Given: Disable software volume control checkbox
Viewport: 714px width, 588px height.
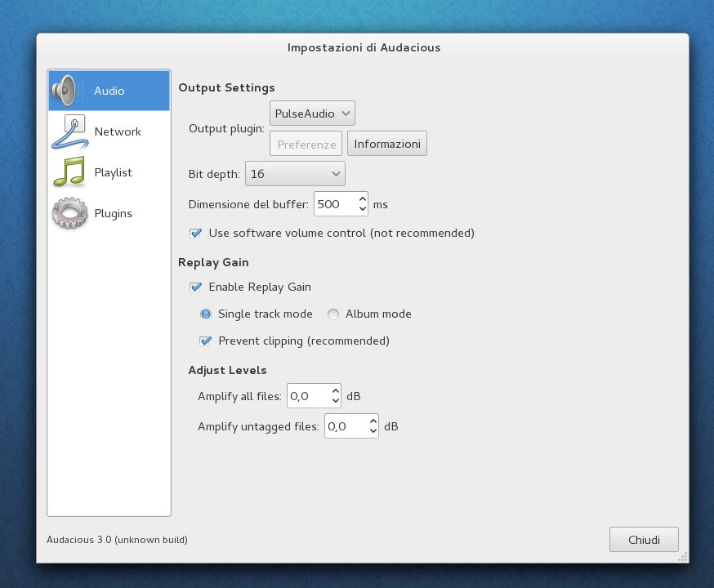Looking at the screenshot, I should tap(196, 233).
